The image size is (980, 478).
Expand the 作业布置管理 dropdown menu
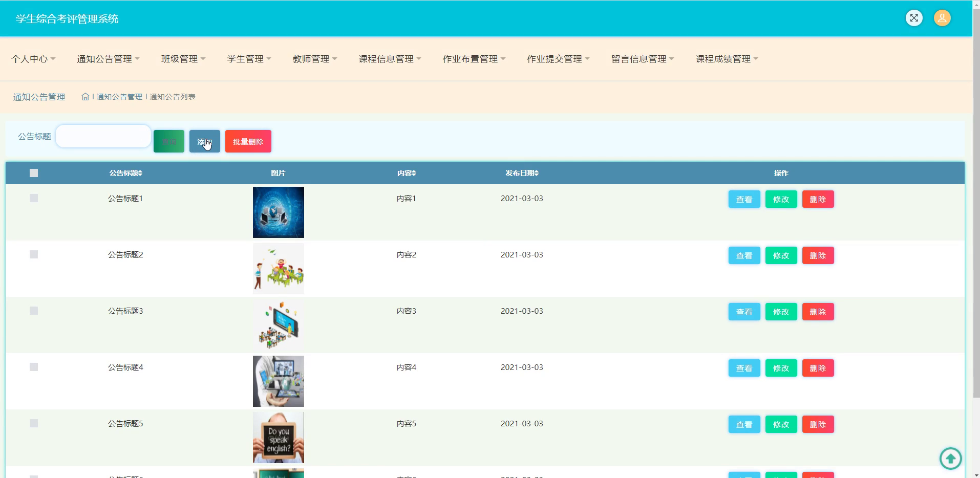click(474, 59)
